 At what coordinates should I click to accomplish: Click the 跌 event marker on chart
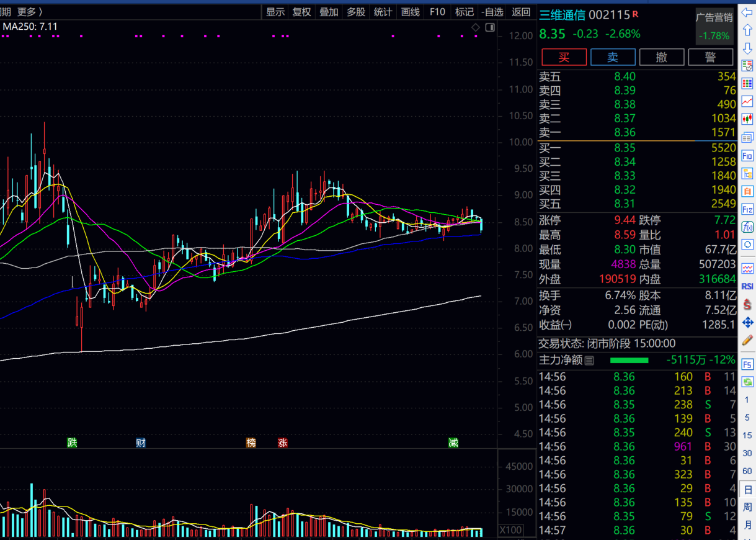(73, 443)
